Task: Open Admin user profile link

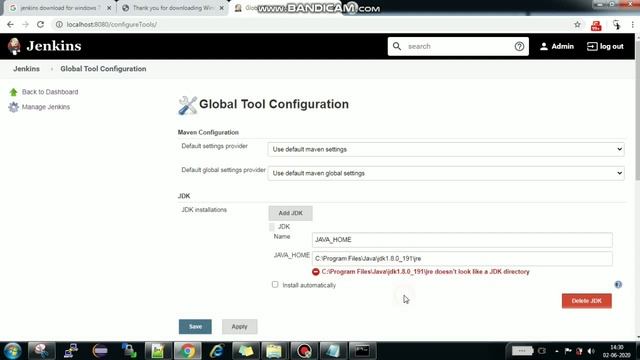Action: pyautogui.click(x=557, y=47)
